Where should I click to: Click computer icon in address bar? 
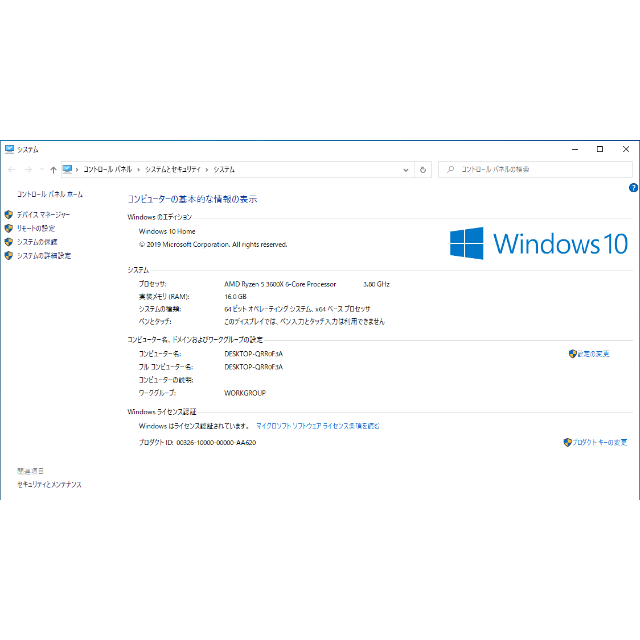pos(67,169)
